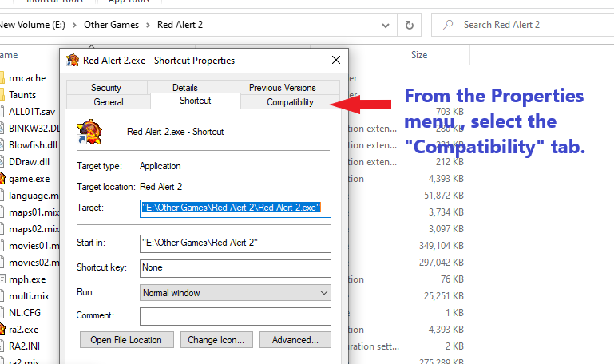The image size is (614, 364).
Task: Expand the address bar history dropdown
Action: click(386, 26)
